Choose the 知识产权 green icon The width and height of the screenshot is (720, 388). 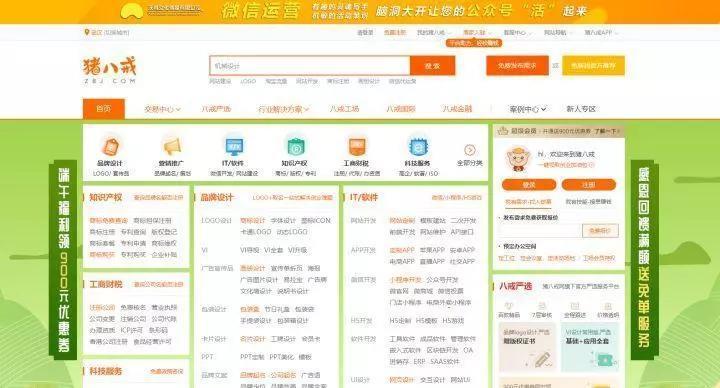tap(295, 147)
